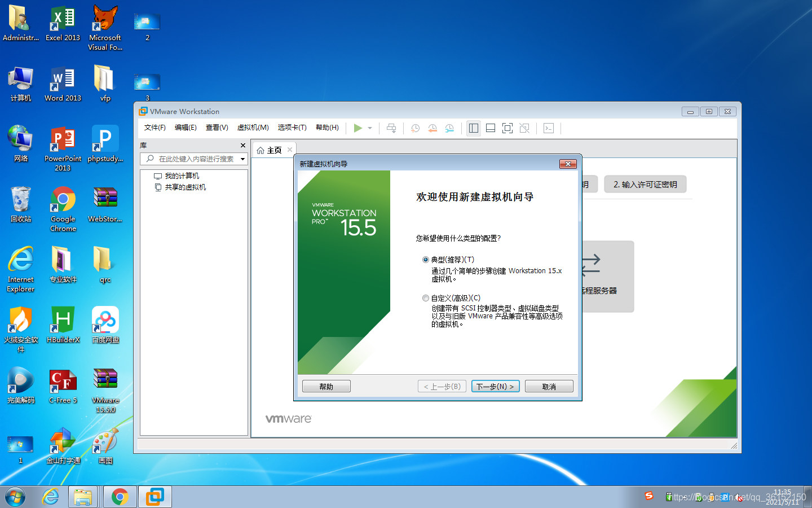812x508 pixels.
Task: Open the 帮助(H) menu
Action: click(327, 128)
